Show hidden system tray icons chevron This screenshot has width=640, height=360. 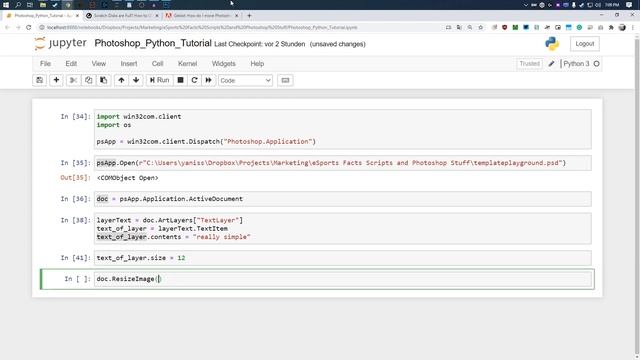point(525,5)
